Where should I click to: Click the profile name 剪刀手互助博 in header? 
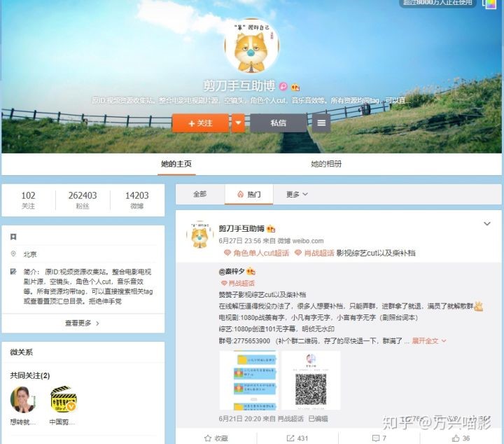239,86
